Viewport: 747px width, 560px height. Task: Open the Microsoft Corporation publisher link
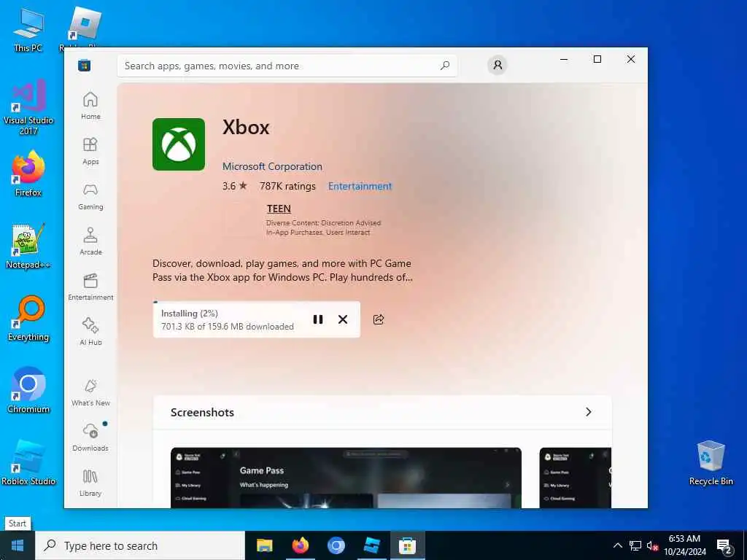coord(272,166)
